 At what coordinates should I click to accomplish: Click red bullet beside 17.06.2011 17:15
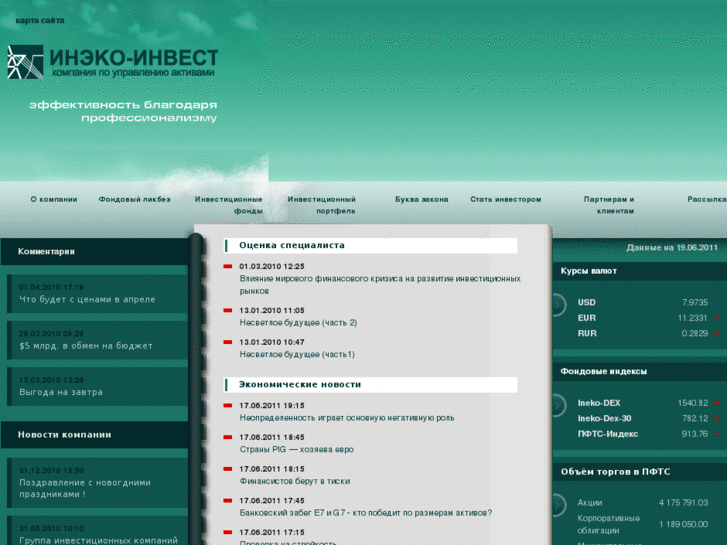click(x=228, y=532)
